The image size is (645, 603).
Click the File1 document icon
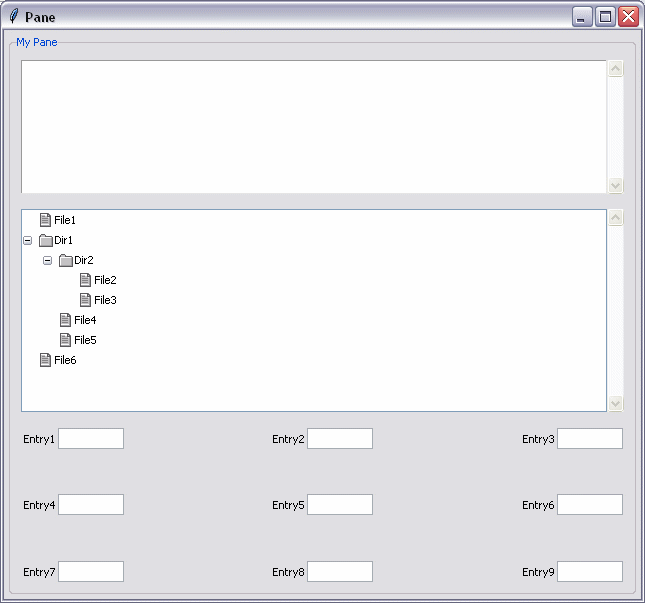(45, 220)
